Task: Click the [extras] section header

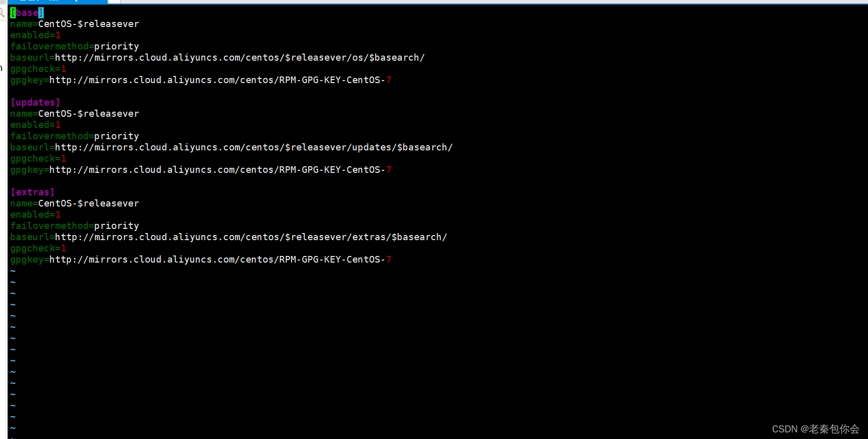Action: pyautogui.click(x=33, y=192)
